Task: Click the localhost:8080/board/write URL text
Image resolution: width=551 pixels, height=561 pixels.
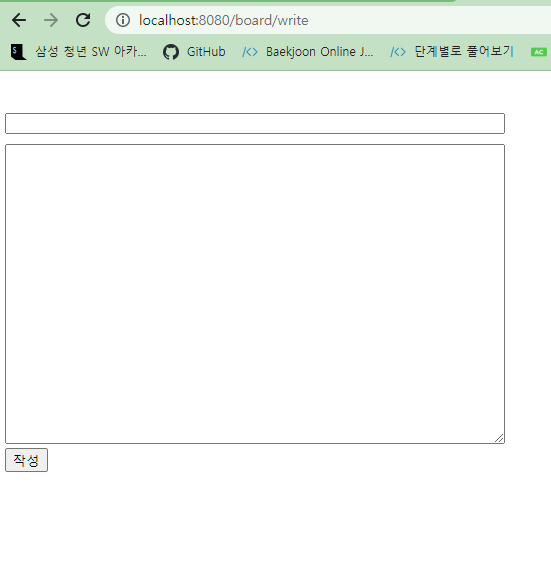Action: click(x=224, y=20)
